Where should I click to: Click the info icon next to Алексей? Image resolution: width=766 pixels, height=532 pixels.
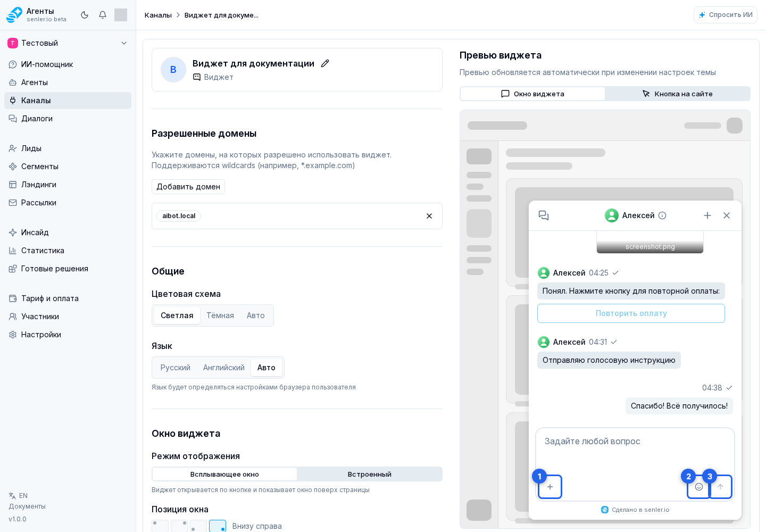click(x=662, y=215)
